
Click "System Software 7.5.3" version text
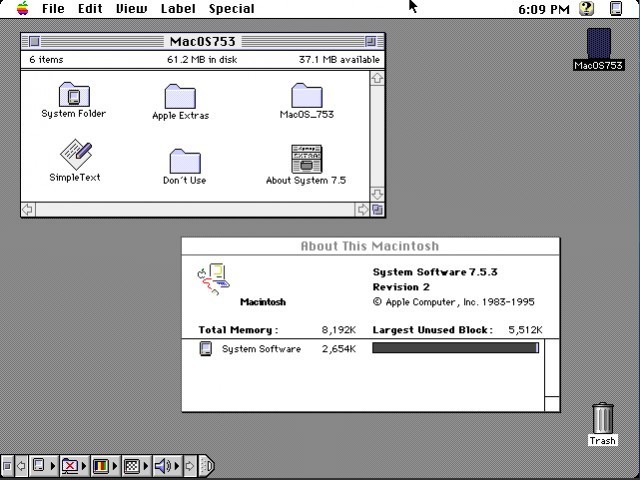435,272
